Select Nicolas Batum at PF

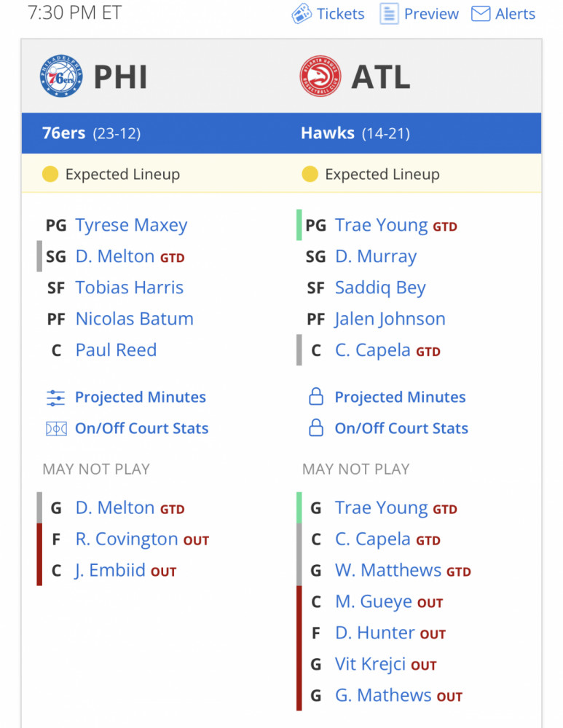[x=134, y=319]
